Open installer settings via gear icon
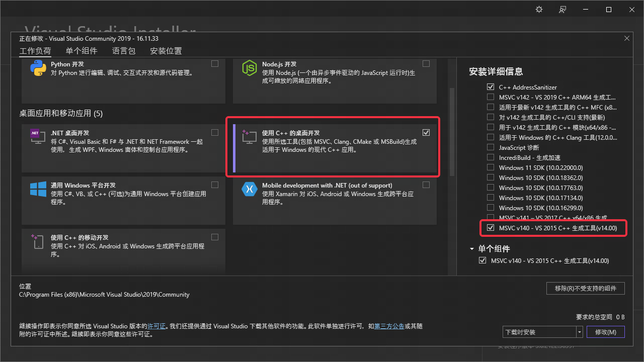Image resolution: width=644 pixels, height=362 pixels. tap(538, 9)
